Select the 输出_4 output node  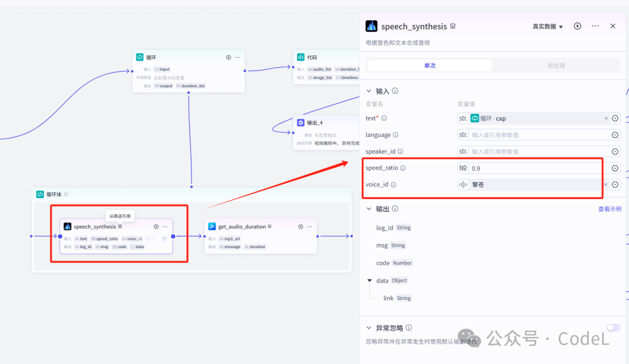tap(327, 132)
